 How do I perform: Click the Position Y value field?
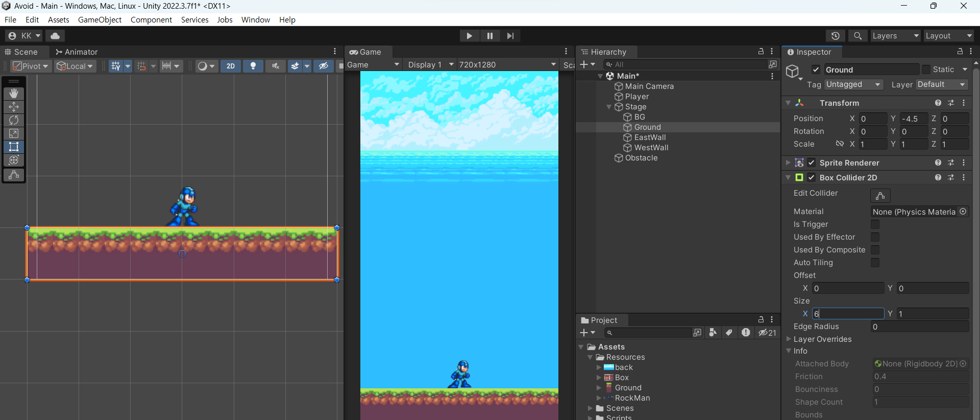click(914, 119)
